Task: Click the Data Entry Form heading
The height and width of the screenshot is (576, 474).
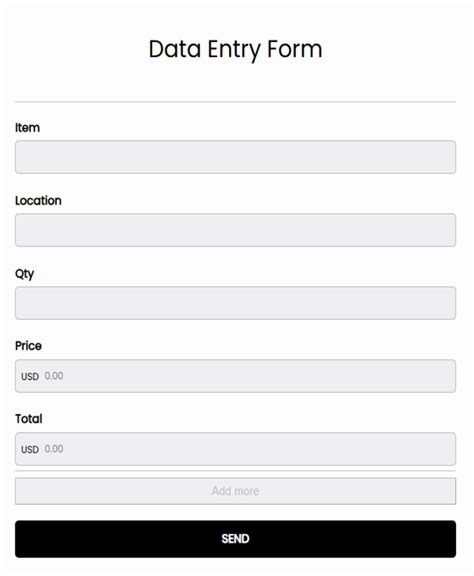Action: (x=236, y=50)
